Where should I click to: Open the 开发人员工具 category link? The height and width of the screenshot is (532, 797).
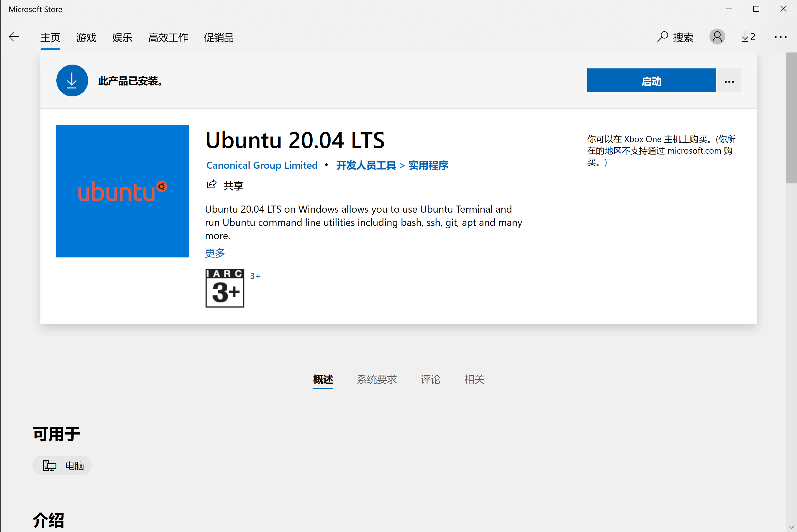[x=366, y=165]
